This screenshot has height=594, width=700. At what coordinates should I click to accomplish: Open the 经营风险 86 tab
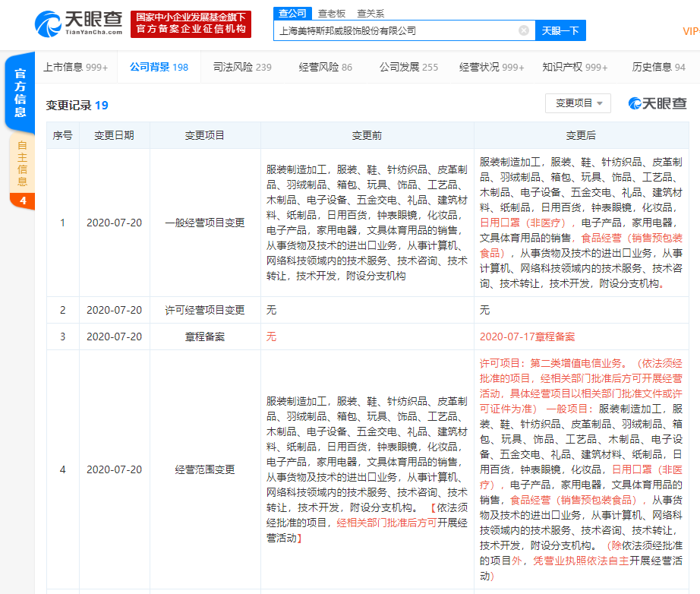[326, 67]
